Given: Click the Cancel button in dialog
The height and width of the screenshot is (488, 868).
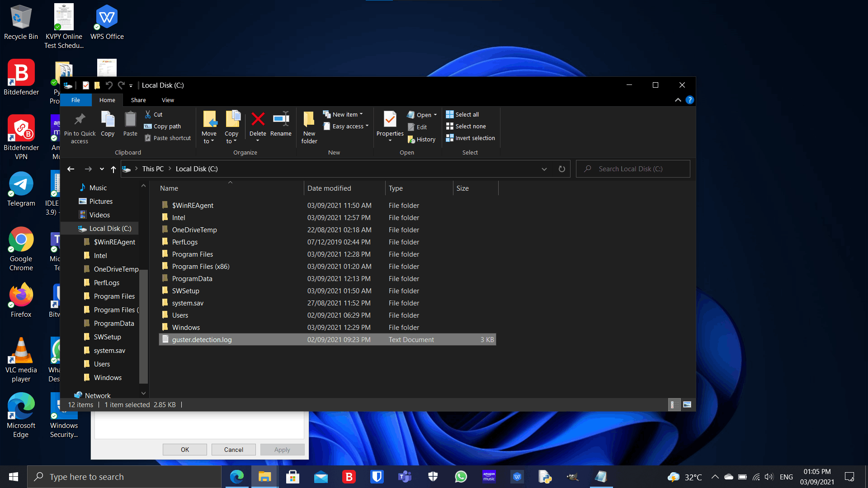Looking at the screenshot, I should (234, 450).
